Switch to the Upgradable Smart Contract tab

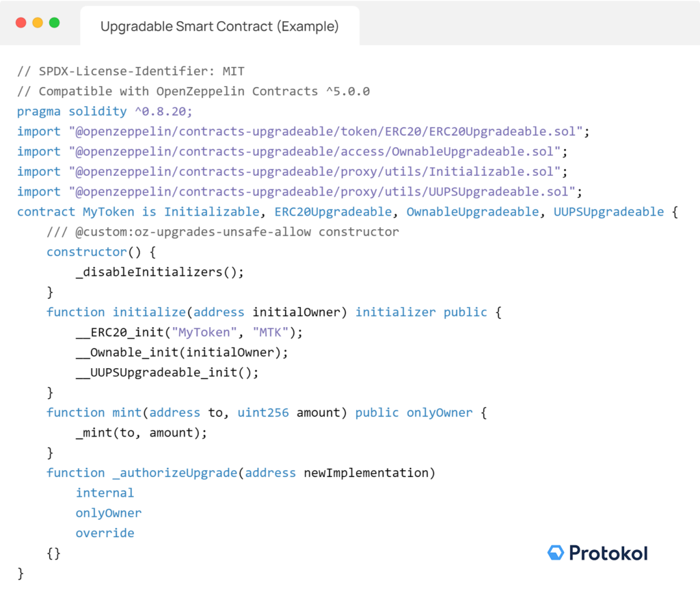click(x=220, y=25)
